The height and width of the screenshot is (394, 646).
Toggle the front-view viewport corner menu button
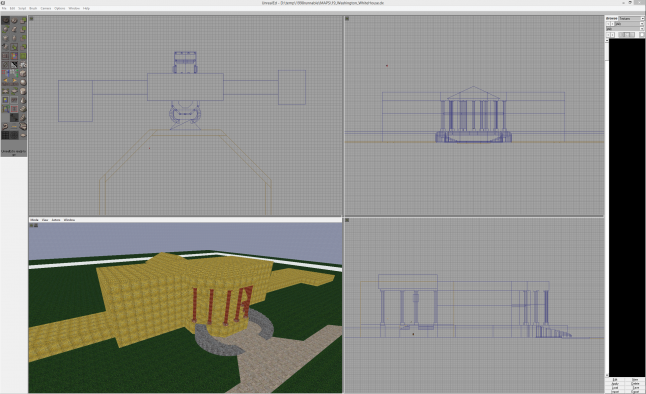click(x=347, y=19)
